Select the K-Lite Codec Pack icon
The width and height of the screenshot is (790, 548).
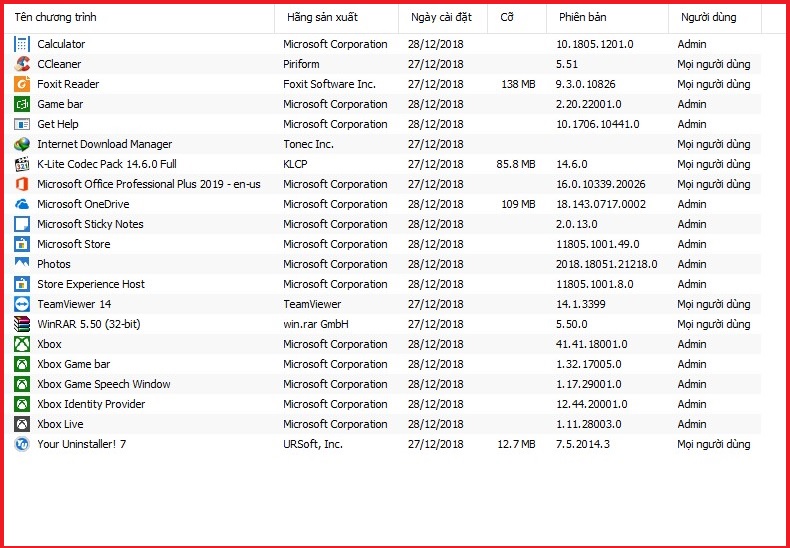coord(22,164)
